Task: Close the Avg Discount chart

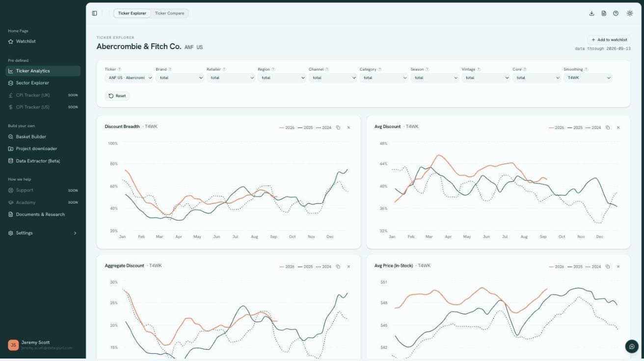Action: 618,128
